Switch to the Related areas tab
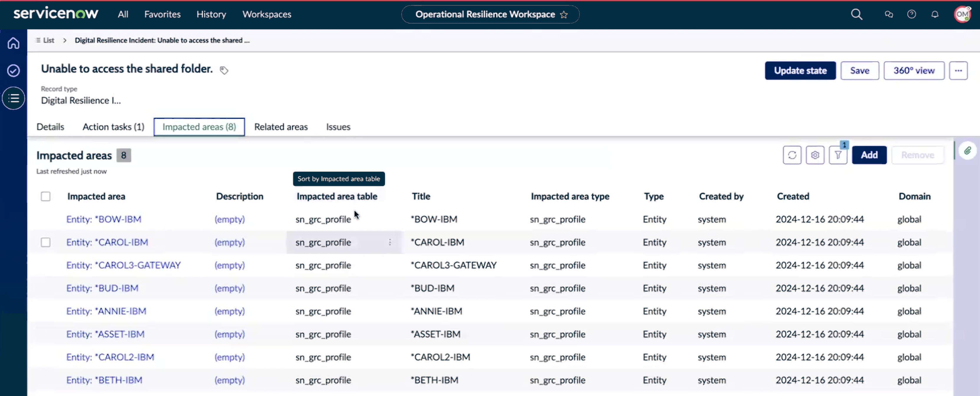980x396 pixels. (281, 127)
